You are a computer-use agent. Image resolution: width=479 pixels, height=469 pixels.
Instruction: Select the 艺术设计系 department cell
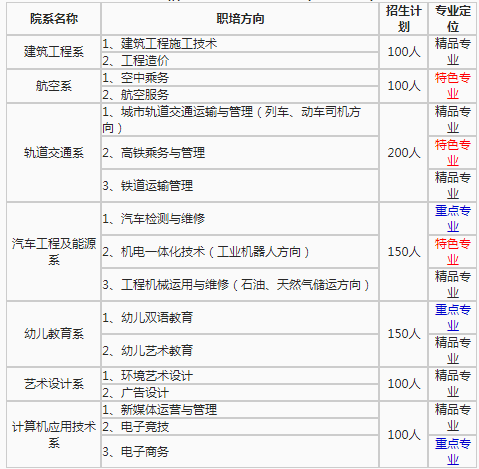click(54, 384)
